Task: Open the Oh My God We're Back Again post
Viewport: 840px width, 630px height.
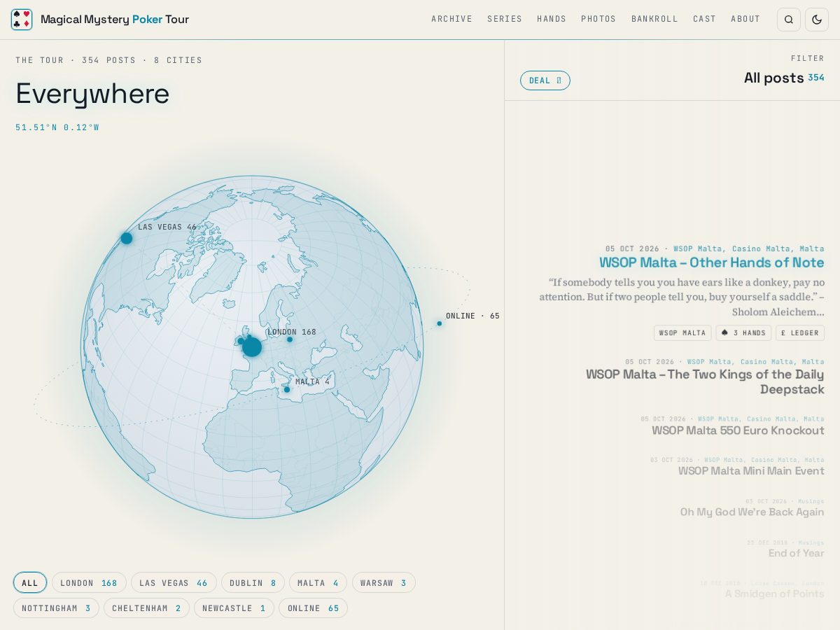Action: (752, 512)
